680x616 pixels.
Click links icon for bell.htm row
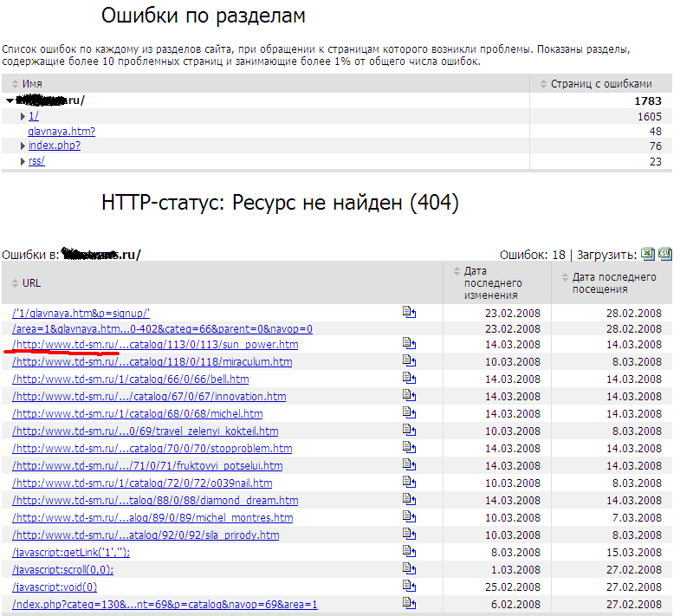point(410,379)
